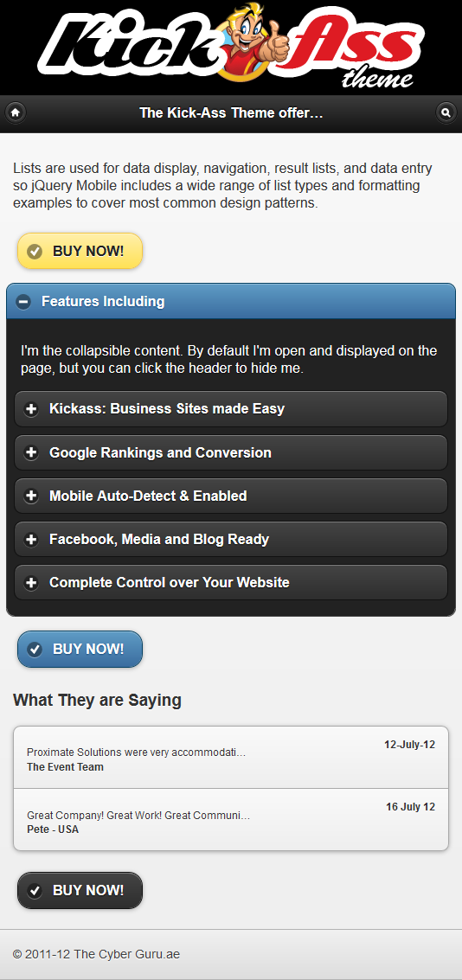The image size is (462, 980).
Task: Expand Google Rankings and Conversion item
Action: pos(231,452)
